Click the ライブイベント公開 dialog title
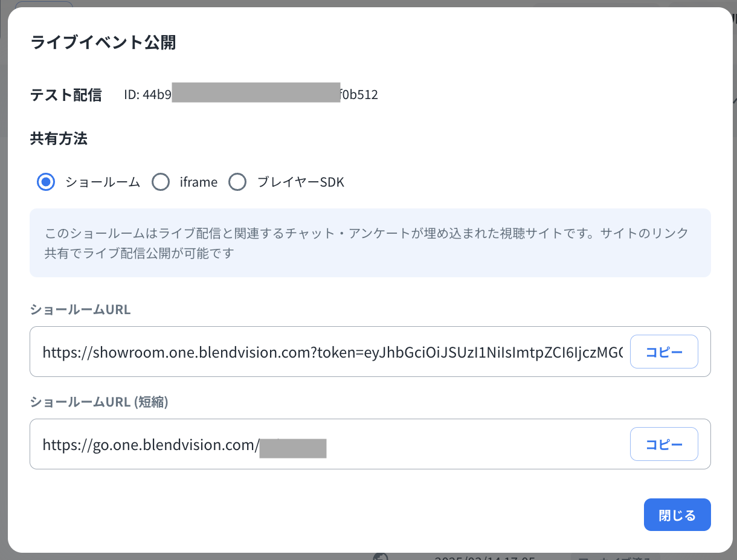Image resolution: width=737 pixels, height=560 pixels. [103, 43]
